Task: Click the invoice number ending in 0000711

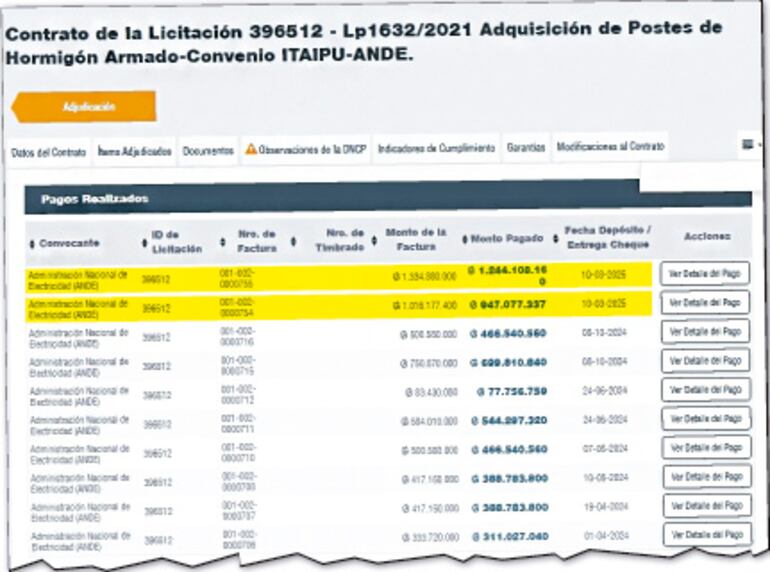Action: (x=239, y=423)
